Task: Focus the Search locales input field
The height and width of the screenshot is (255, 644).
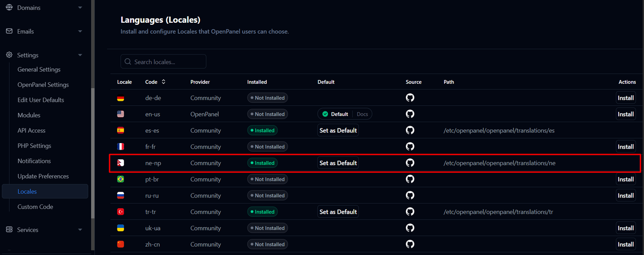Action: click(x=163, y=61)
